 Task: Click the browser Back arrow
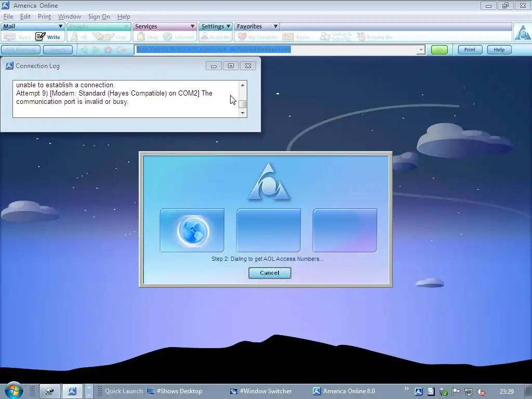coord(84,50)
